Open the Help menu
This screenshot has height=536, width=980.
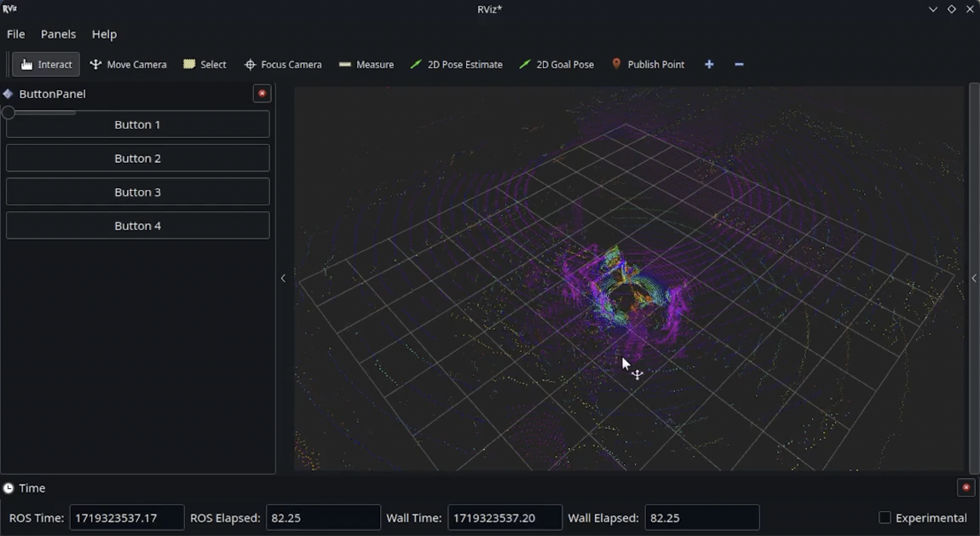click(x=104, y=34)
